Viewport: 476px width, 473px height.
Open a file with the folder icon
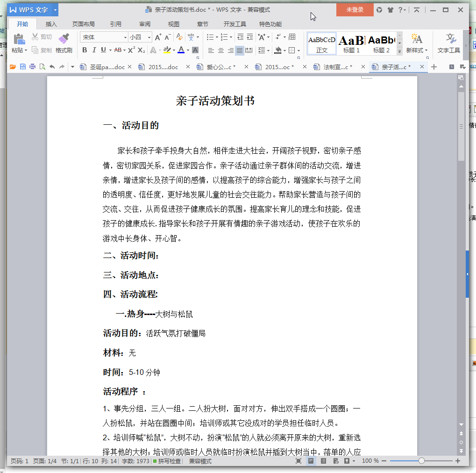13,67
